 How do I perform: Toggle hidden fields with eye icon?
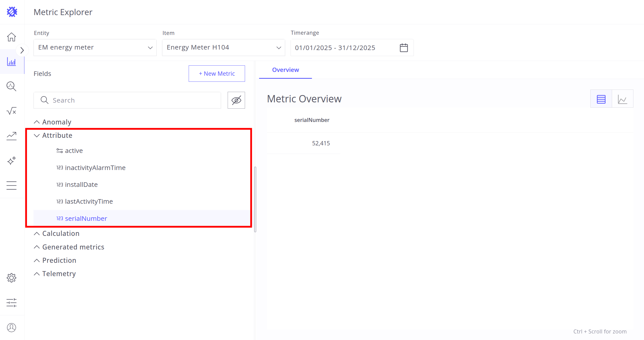pos(236,100)
